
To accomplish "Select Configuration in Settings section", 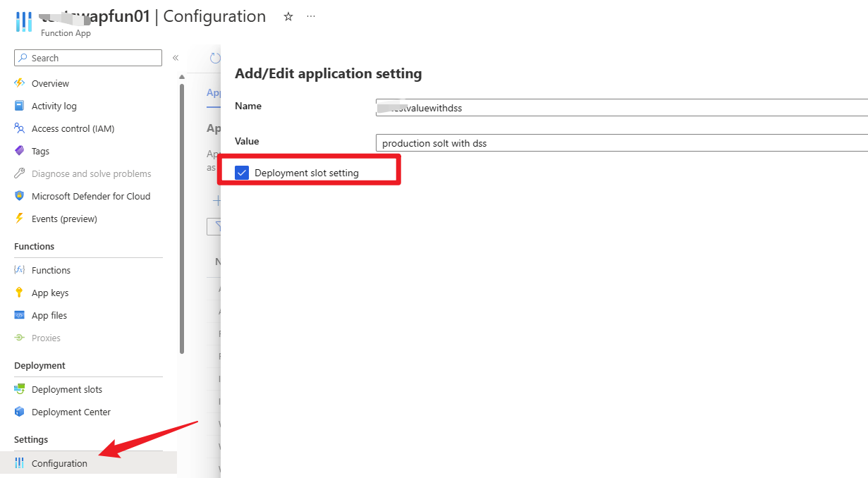I will pos(59,463).
